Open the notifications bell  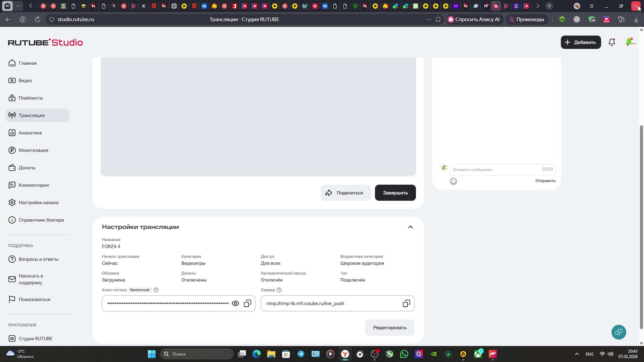pos(612,42)
